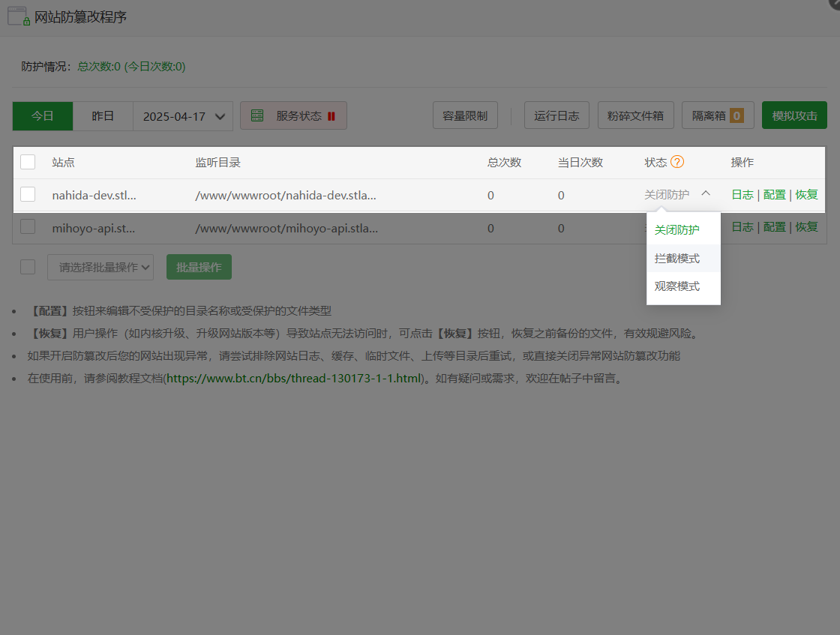Open the 2025-04-17 date dropdown
Viewport: 840px width, 635px height.
[183, 115]
